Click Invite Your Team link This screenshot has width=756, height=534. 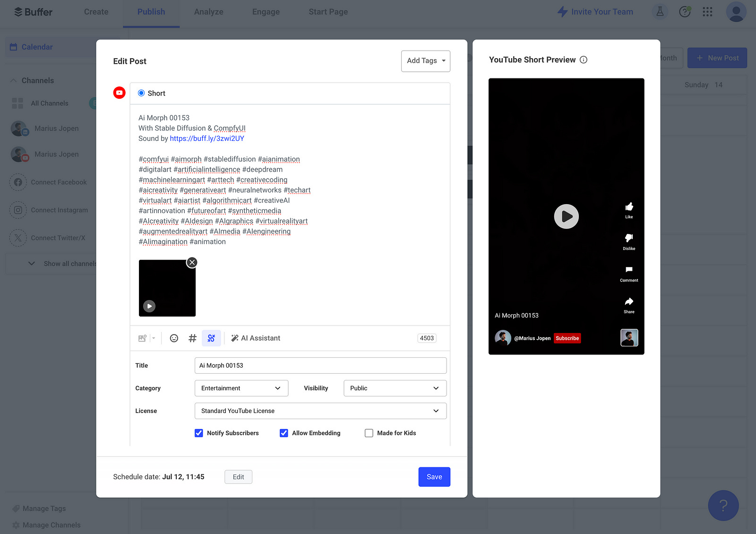pos(595,12)
